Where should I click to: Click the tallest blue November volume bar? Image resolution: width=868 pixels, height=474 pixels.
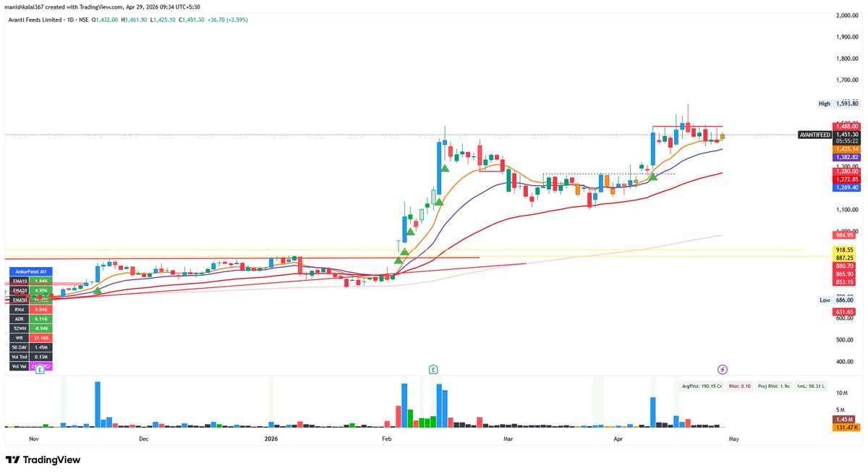98,404
